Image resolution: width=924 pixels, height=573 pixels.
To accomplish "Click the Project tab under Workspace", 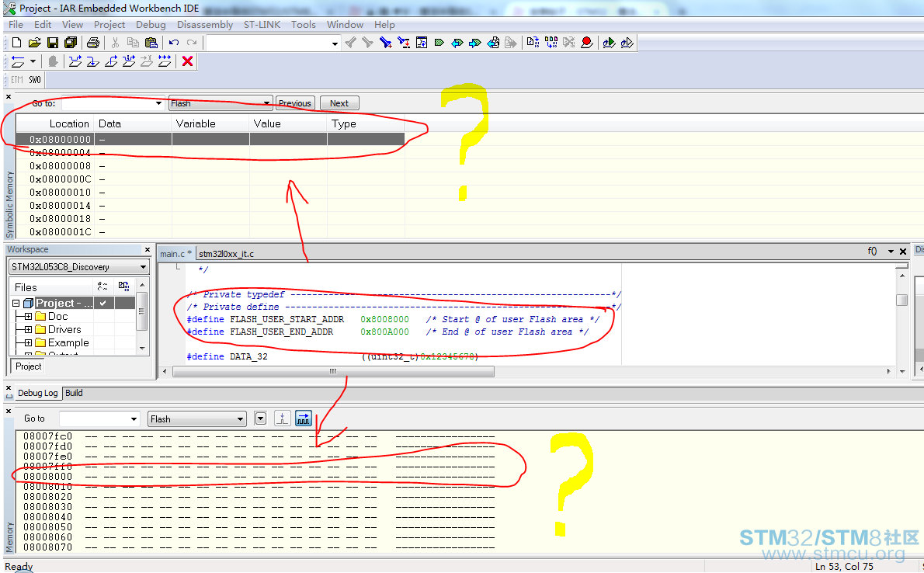I will tap(28, 366).
